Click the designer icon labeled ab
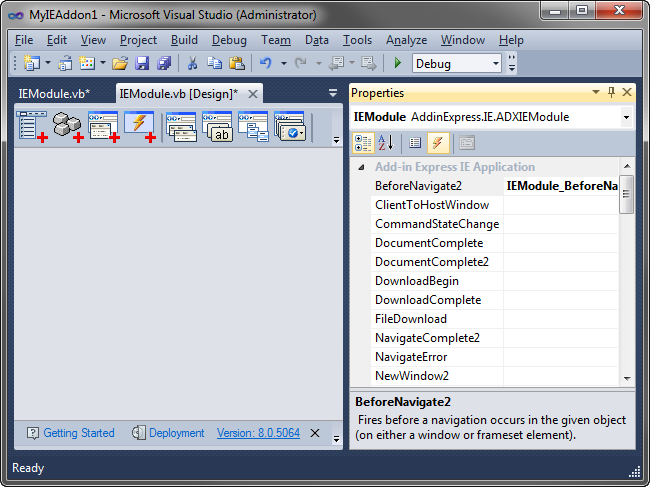The height and width of the screenshot is (487, 650). point(217,127)
